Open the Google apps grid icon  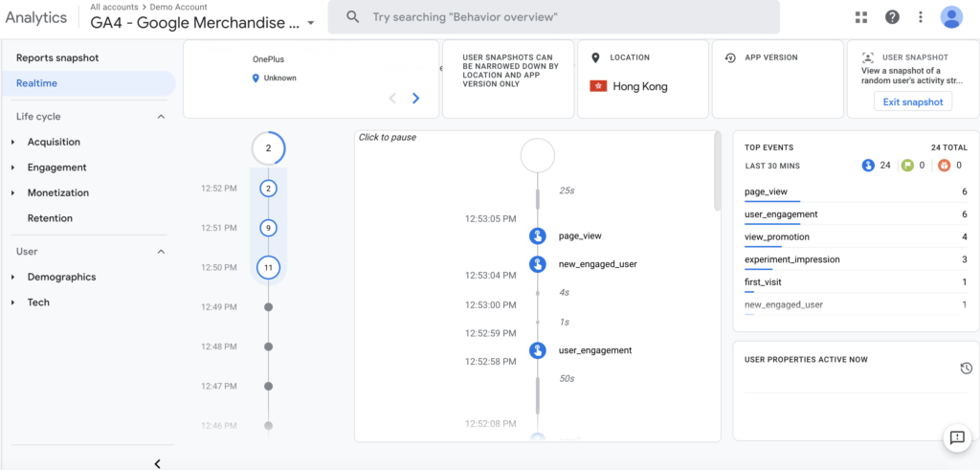click(x=861, y=17)
